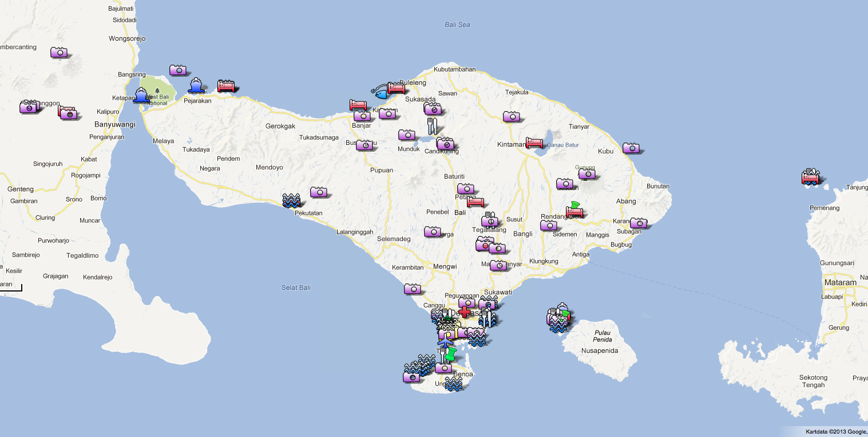
Task: Click the Banyuwangi city label
Action: [115, 124]
